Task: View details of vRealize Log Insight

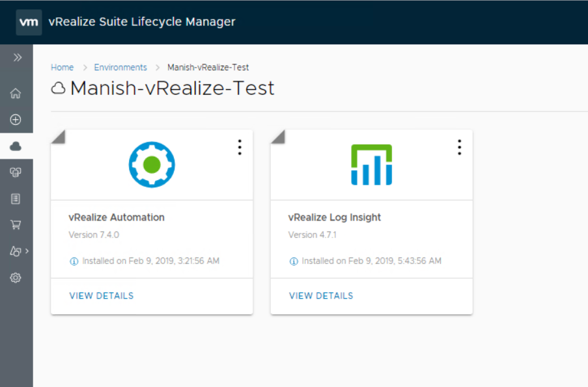Action: pyautogui.click(x=321, y=296)
